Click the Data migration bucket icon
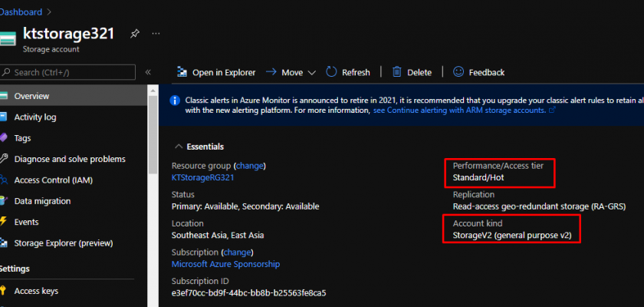Viewport: 644px width, 307px height. [4, 201]
